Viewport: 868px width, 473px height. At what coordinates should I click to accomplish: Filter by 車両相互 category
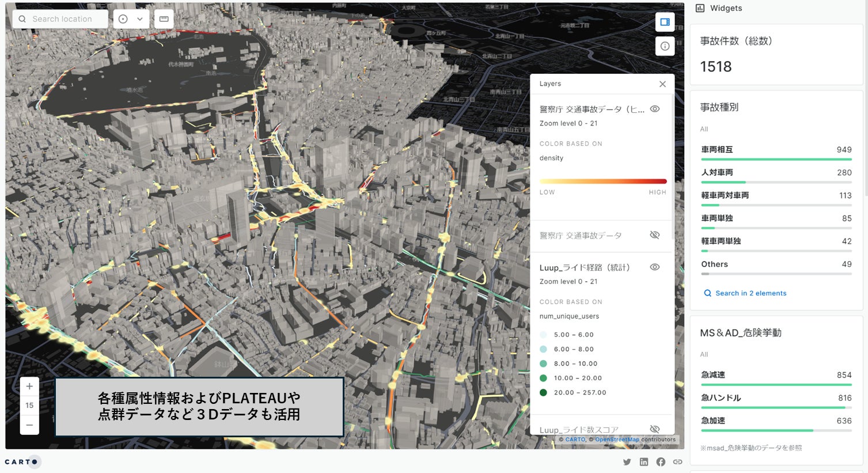coord(776,152)
